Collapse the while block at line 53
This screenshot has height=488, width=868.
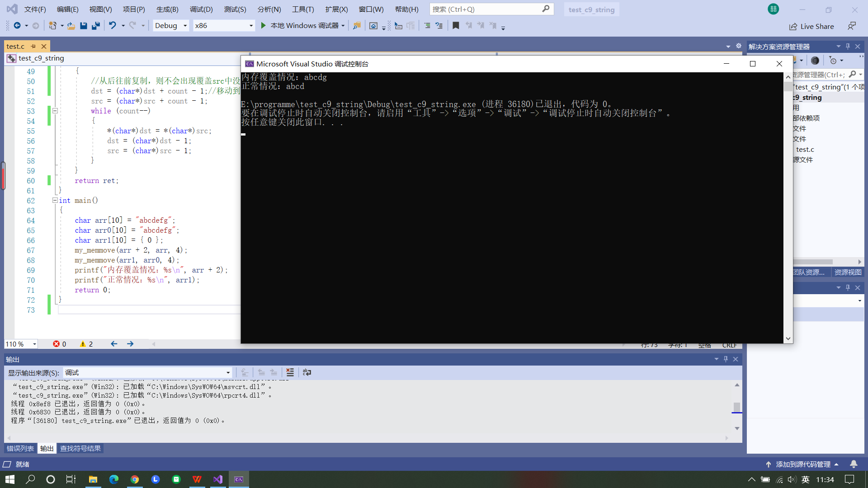(x=55, y=111)
